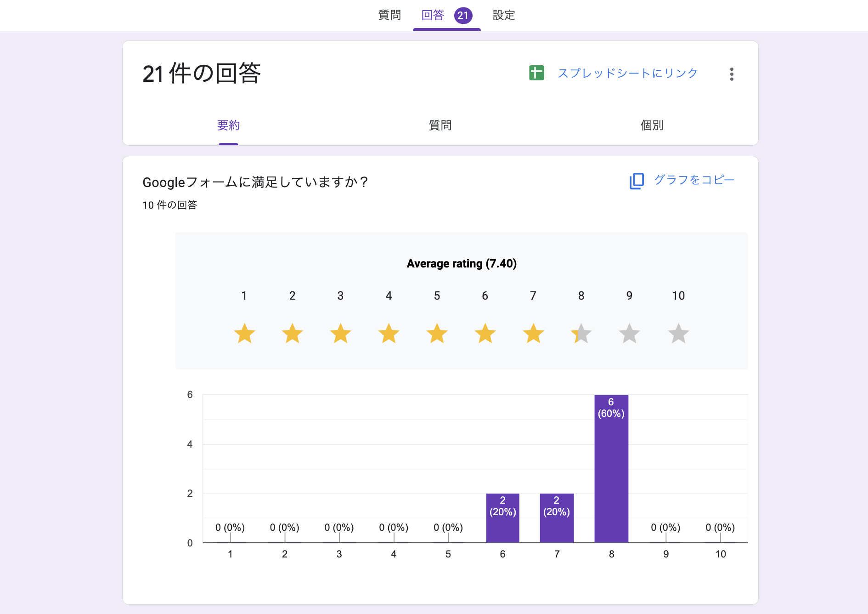868x614 pixels.
Task: Click the star under rating 6
Action: pos(485,333)
